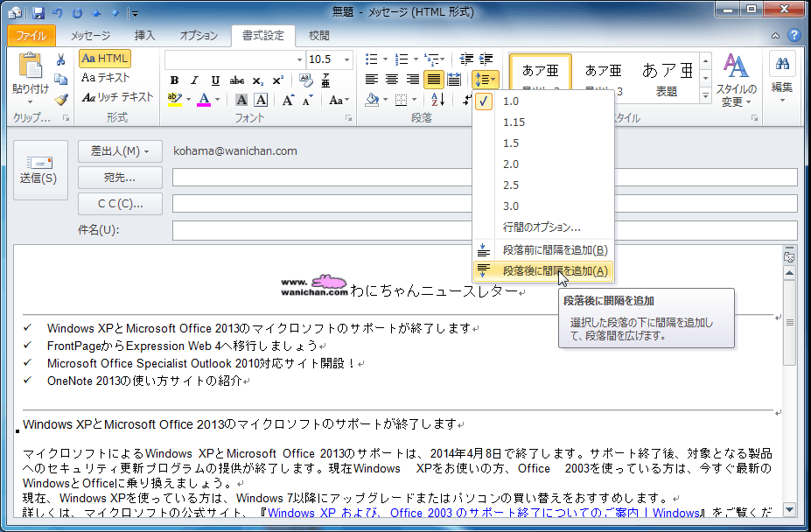Switch to the メッセージ tab
Screen dimensions: 811x532
90,35
